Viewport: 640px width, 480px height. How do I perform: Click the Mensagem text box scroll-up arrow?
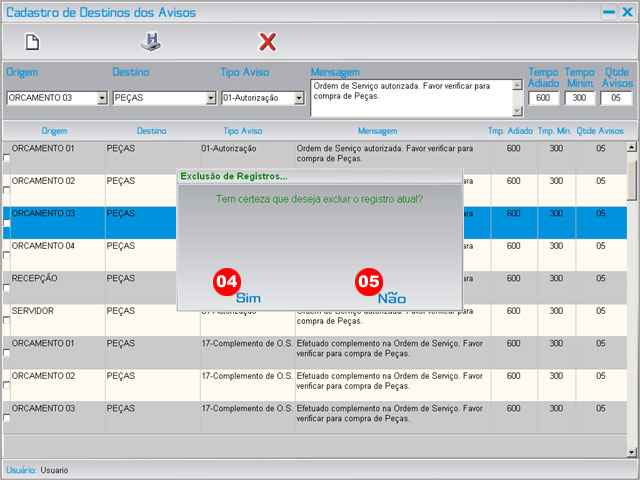pos(517,85)
